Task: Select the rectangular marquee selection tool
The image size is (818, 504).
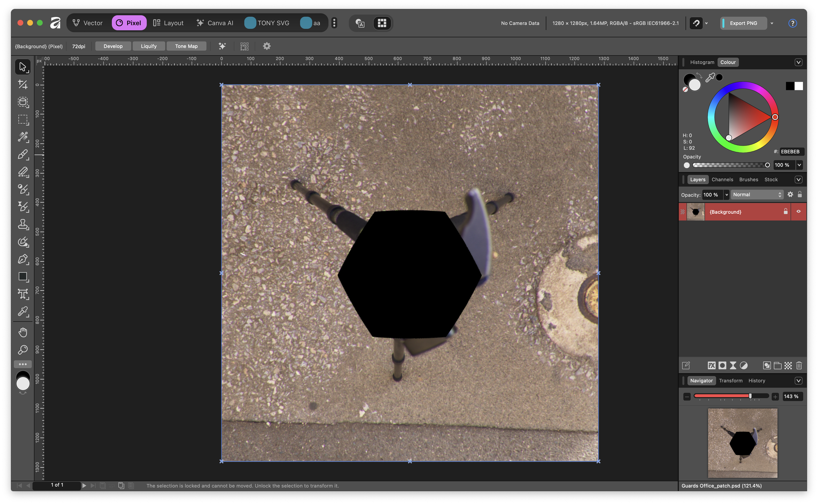Action: [x=23, y=119]
